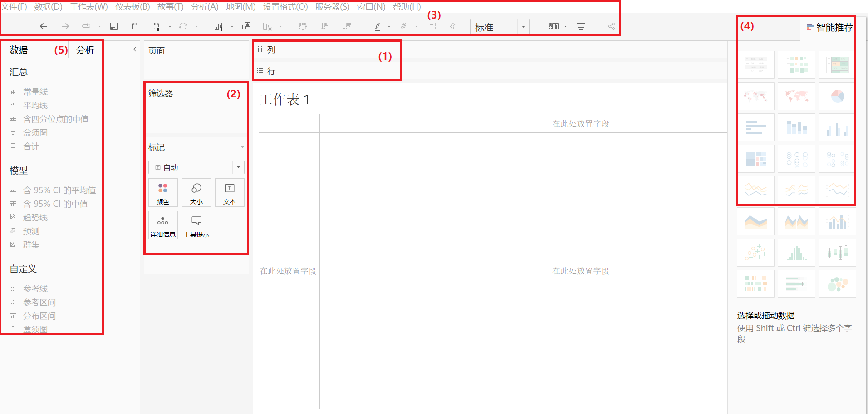868x414 pixels.
Task: Open the 分析(A) menu
Action: pyautogui.click(x=205, y=7)
